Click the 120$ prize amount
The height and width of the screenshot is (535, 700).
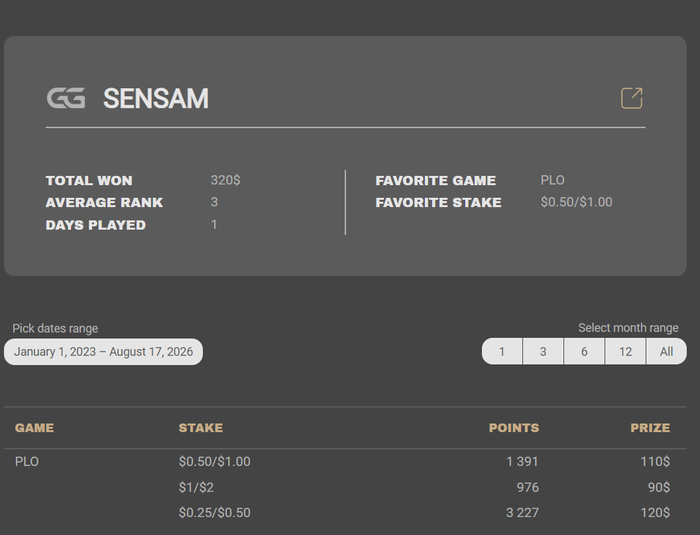click(x=655, y=513)
